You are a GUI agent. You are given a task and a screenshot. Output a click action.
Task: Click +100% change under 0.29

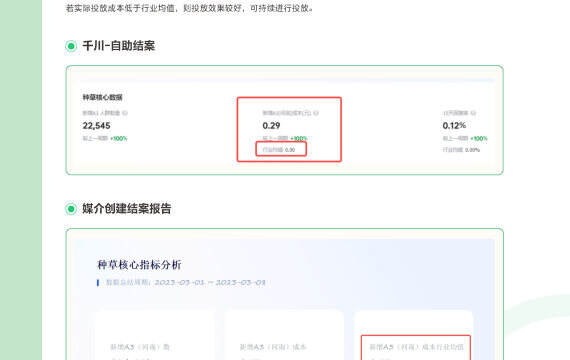[x=298, y=139]
